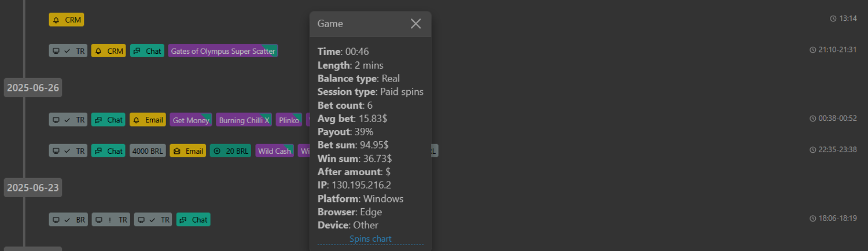Click the TR session tag with exclamation mark
The height and width of the screenshot is (251, 868).
click(x=111, y=220)
